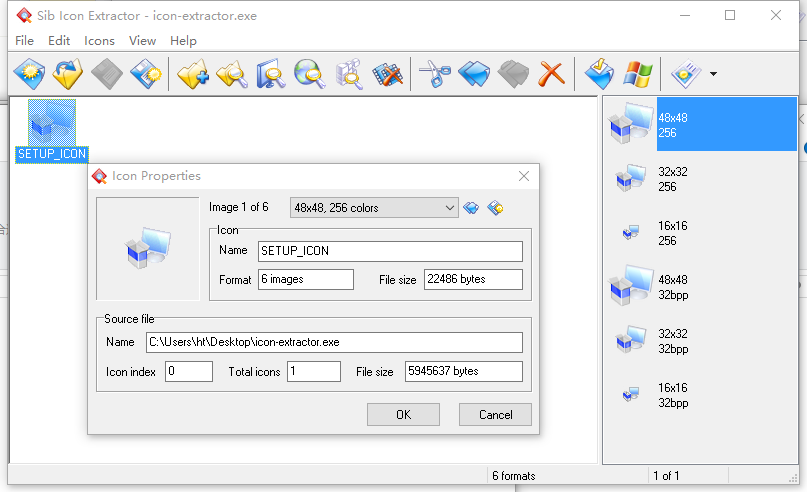Viewport: 807px width, 492px height.
Task: Click the icon File size field 22486 bytes
Action: pos(473,279)
